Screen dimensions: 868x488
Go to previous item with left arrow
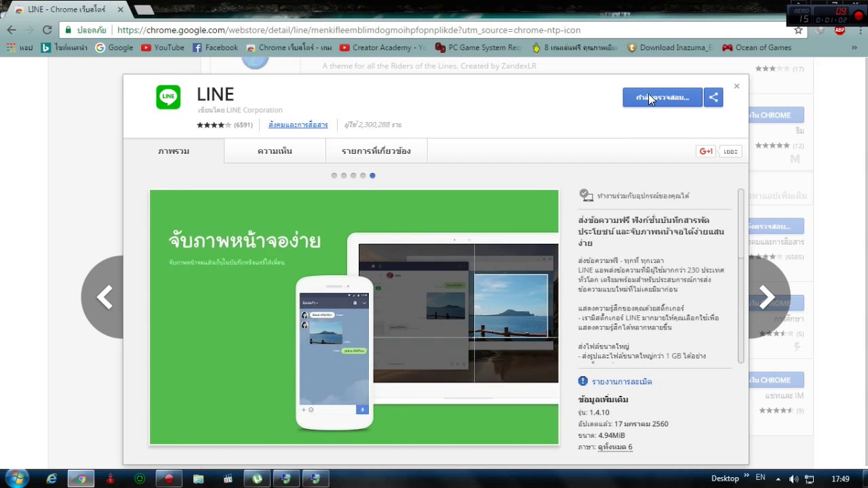click(104, 297)
